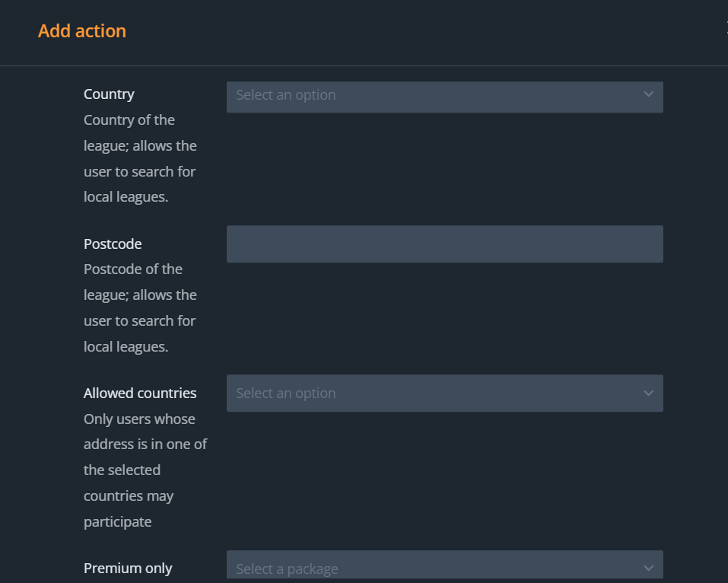Viewport: 728px width, 583px height.
Task: Click the Country dropdown chevron arrow
Action: [x=648, y=94]
